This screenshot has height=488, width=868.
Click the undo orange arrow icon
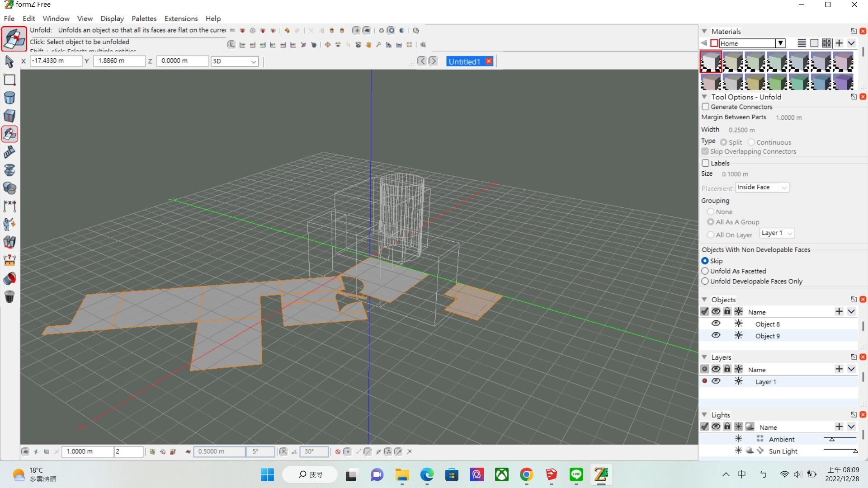pos(287,31)
